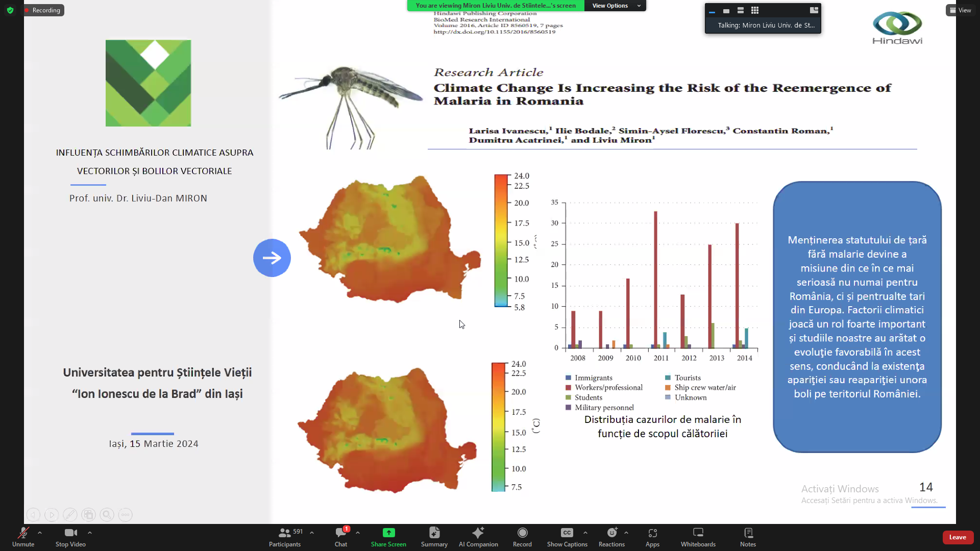Open Whiteboards
The width and height of the screenshot is (980, 551).
pyautogui.click(x=698, y=536)
